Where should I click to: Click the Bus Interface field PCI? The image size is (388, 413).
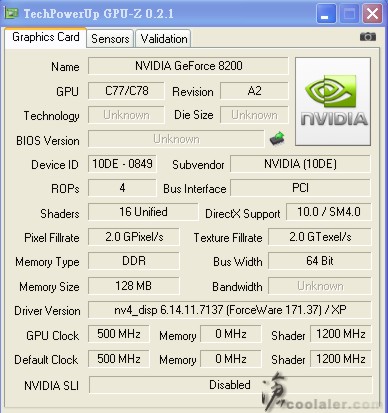pyautogui.click(x=300, y=188)
